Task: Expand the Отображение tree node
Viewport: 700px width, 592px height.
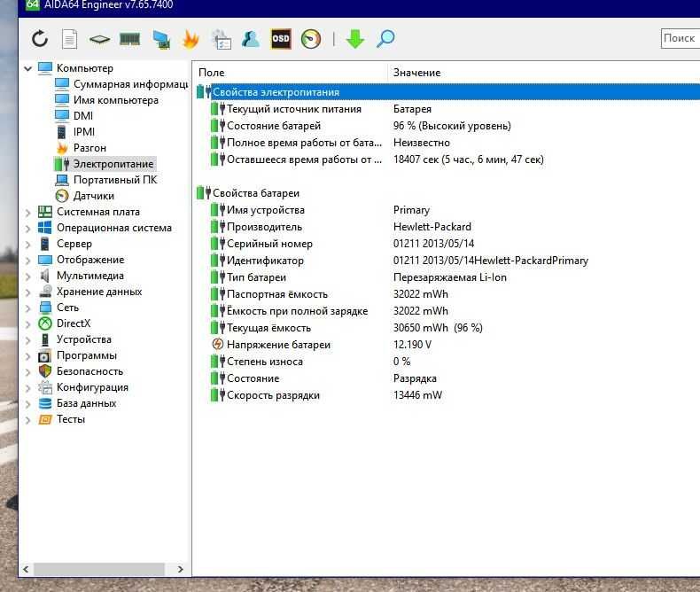Action: tap(28, 260)
